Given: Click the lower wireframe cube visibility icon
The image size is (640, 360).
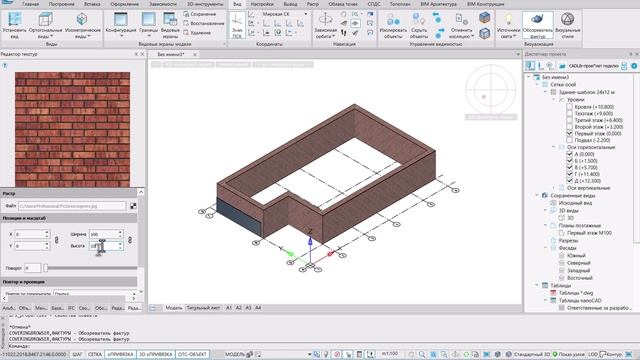Looking at the screenshot, I should (484, 33).
